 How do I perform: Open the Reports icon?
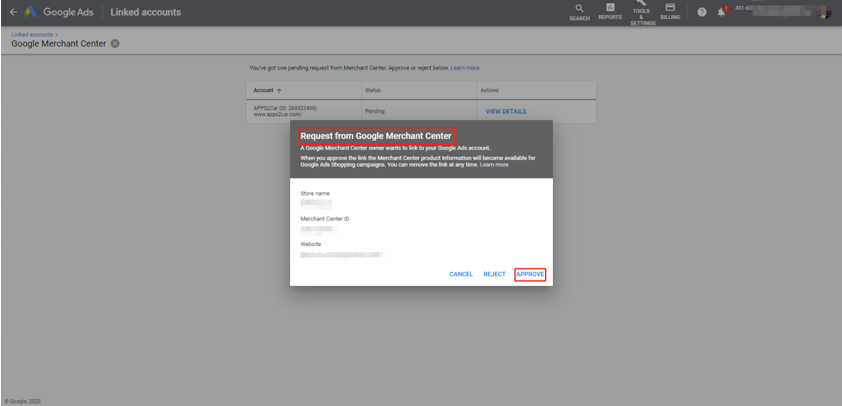pyautogui.click(x=610, y=12)
